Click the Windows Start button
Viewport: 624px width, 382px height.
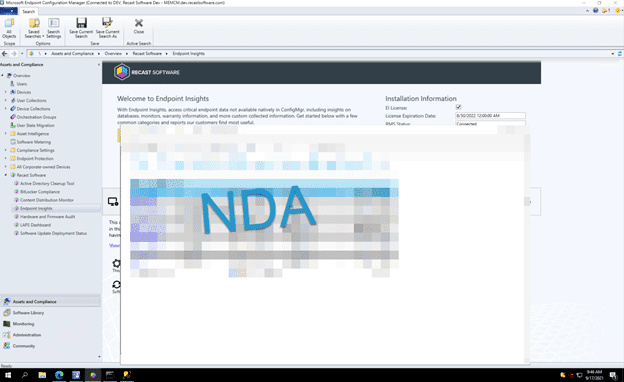tap(8, 375)
